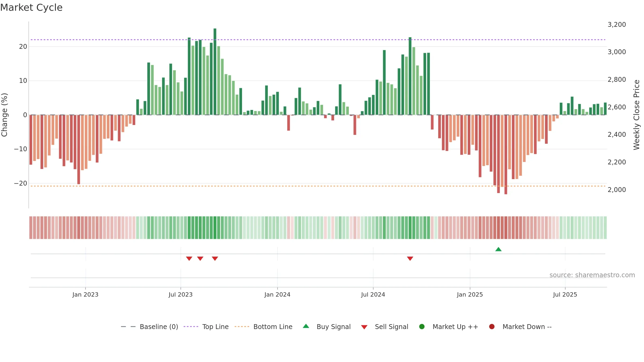Click the 2,400 price axis label

pos(617,135)
